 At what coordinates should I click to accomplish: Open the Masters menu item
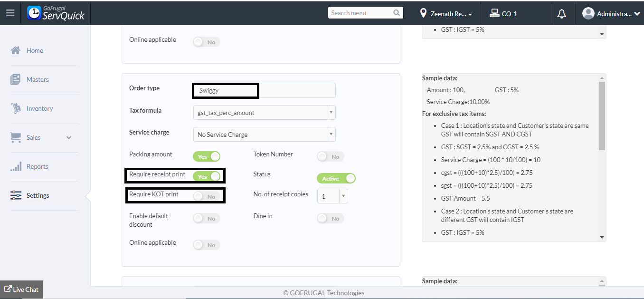point(38,79)
